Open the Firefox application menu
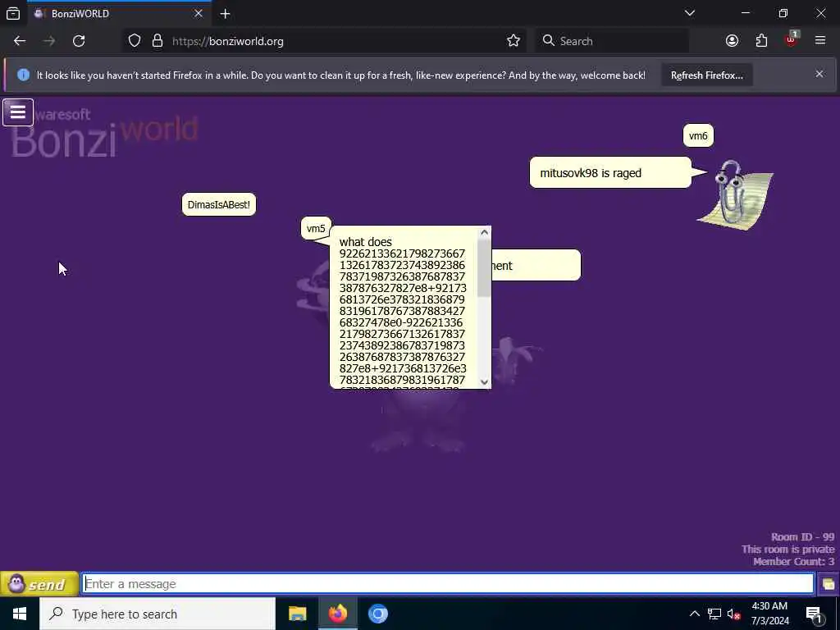Image resolution: width=840 pixels, height=630 pixels. click(819, 41)
